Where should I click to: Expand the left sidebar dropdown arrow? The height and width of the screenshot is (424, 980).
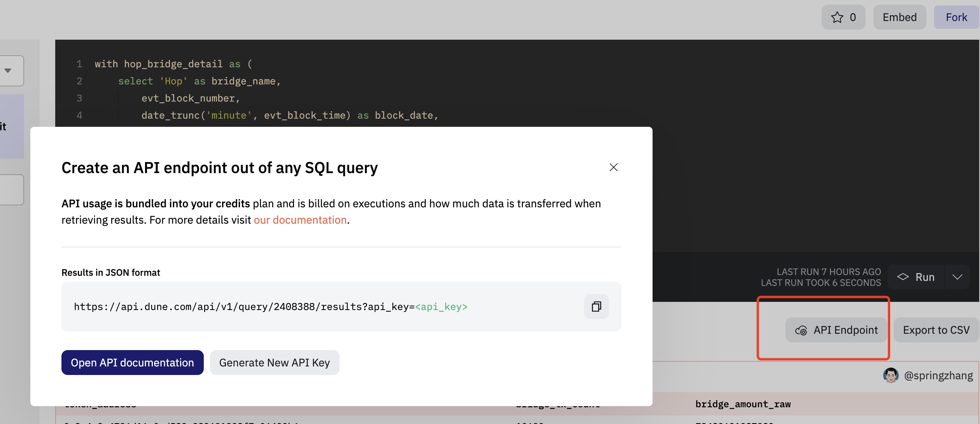(8, 70)
